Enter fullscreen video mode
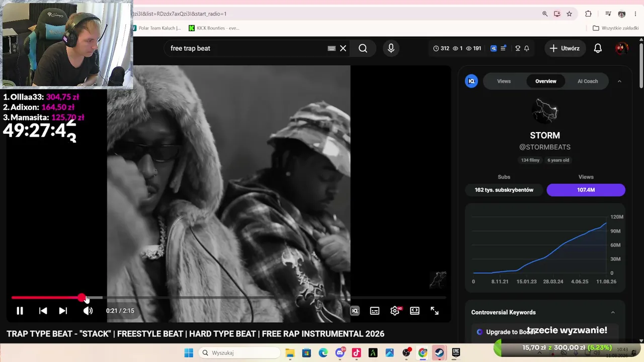The width and height of the screenshot is (644, 362). [435, 311]
